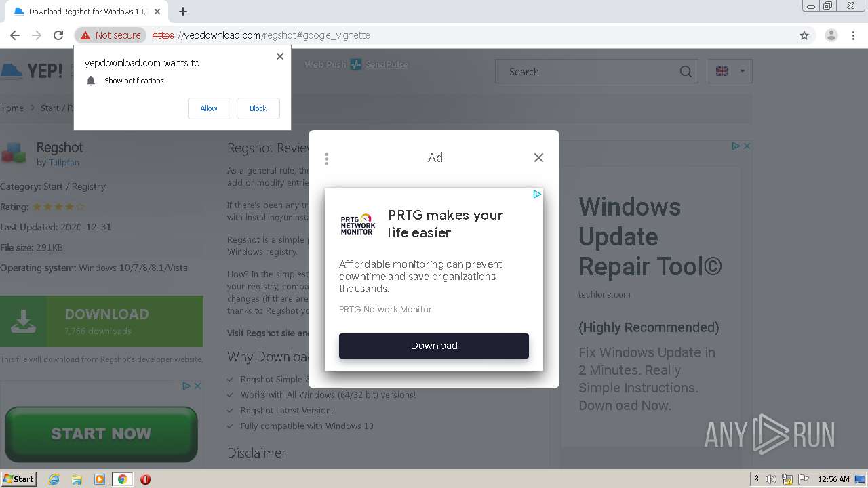Open the PRTG makes your life easier headline
This screenshot has width=868, height=488.
click(x=446, y=224)
